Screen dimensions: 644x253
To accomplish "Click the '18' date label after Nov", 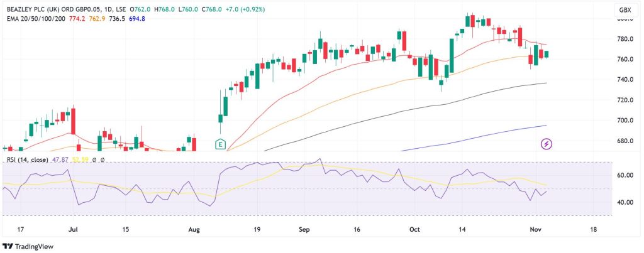I will click(x=592, y=229).
